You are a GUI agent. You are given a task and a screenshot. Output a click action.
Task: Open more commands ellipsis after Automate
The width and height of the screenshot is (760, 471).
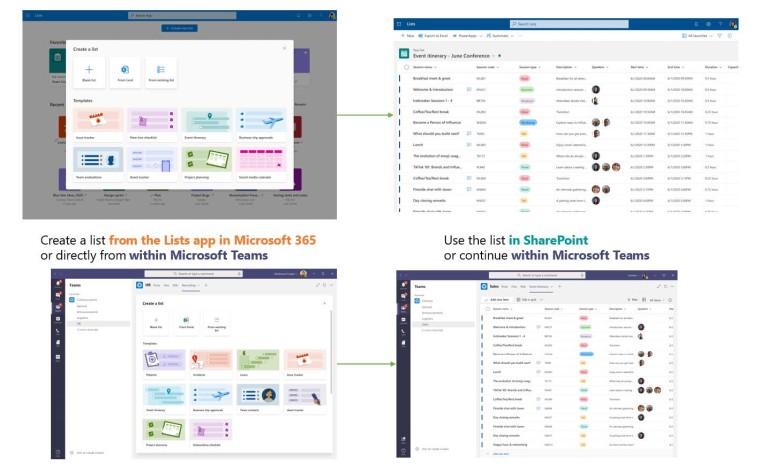pyautogui.click(x=520, y=36)
